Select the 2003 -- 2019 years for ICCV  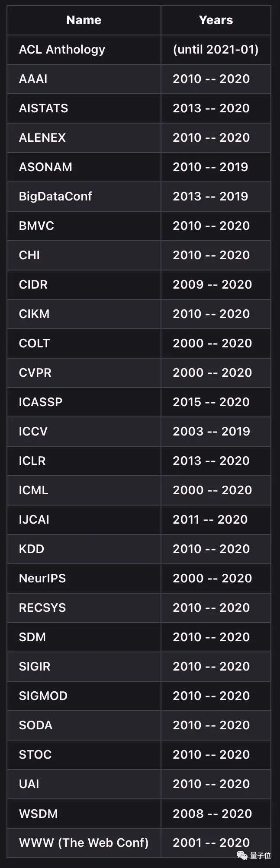[x=211, y=431]
